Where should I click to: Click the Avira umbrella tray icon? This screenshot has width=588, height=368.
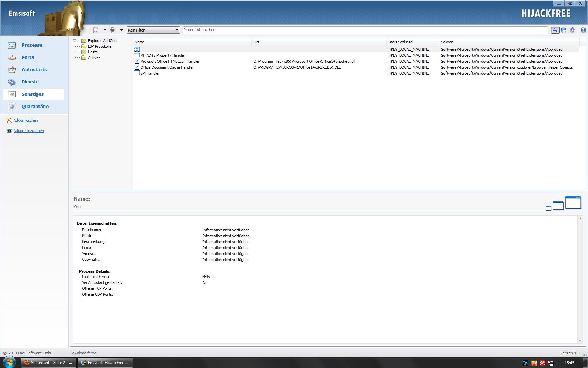coord(542,363)
